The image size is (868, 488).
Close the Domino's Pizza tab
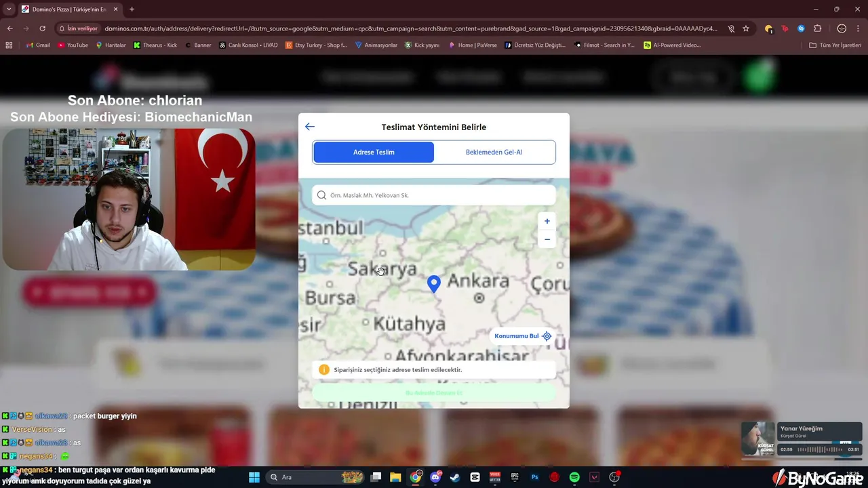pyautogui.click(x=115, y=9)
